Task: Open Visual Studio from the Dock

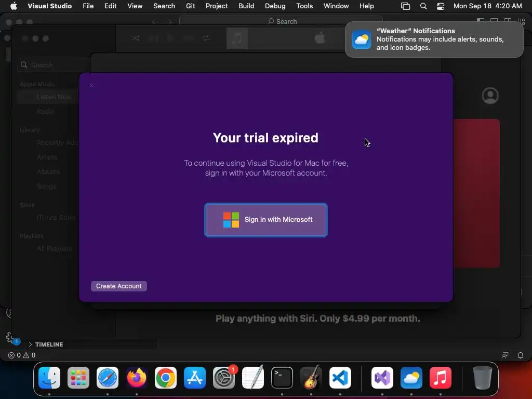Action: [382, 378]
